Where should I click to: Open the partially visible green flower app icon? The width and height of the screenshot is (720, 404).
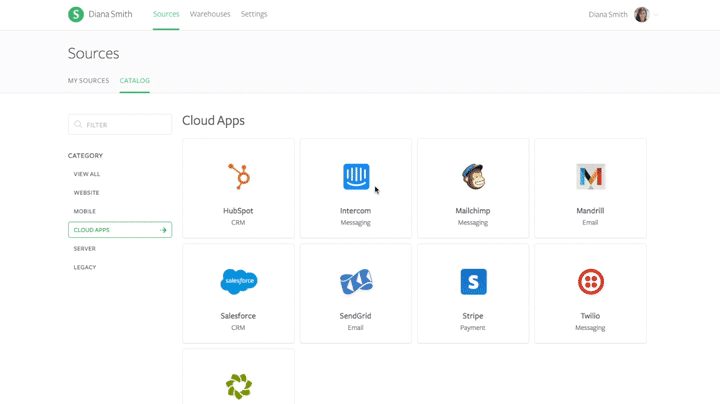[x=238, y=386]
